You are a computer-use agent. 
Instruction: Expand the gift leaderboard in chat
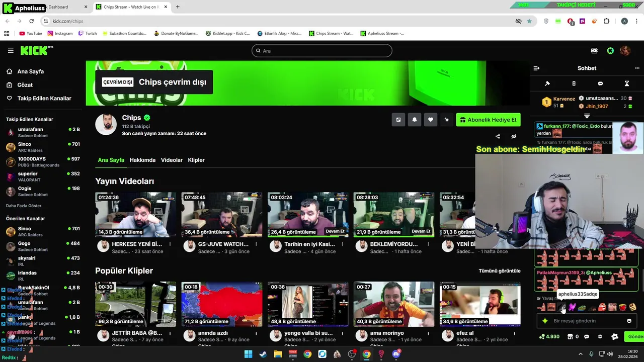(587, 116)
